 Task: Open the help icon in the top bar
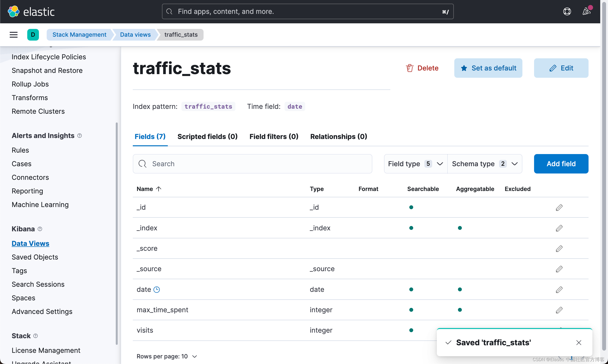coord(567,11)
